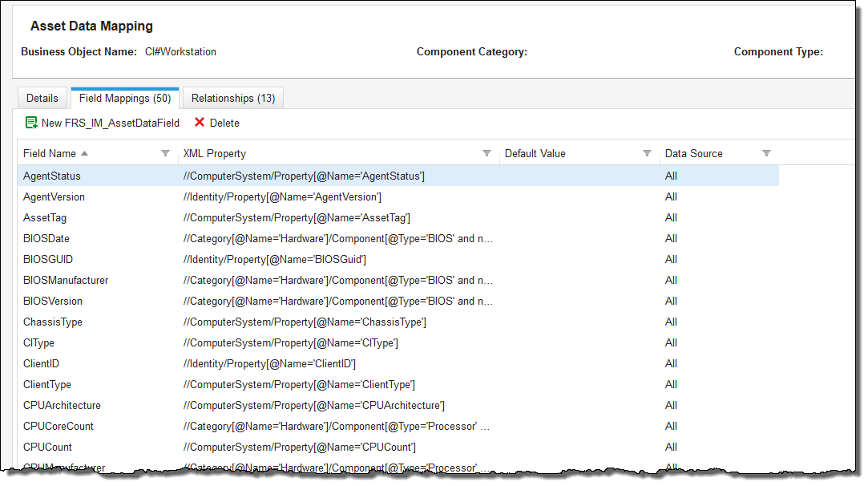
Task: Open the XML Property column filter
Action: [486, 153]
